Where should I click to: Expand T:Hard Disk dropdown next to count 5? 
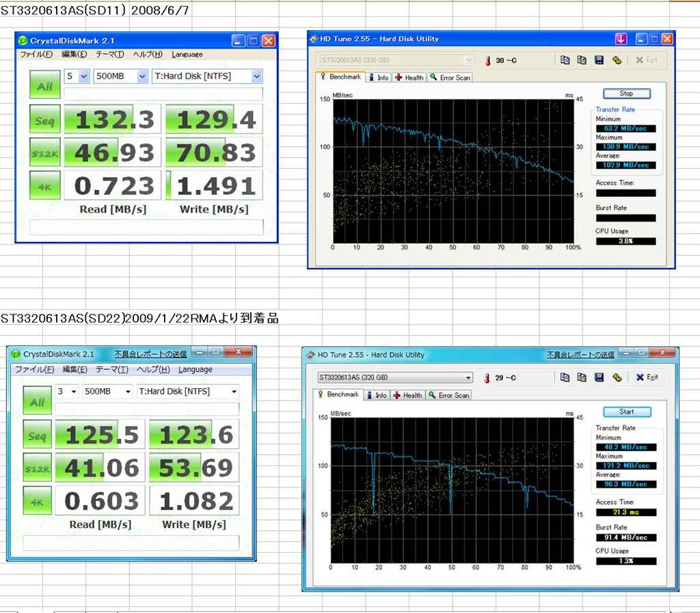[x=256, y=76]
